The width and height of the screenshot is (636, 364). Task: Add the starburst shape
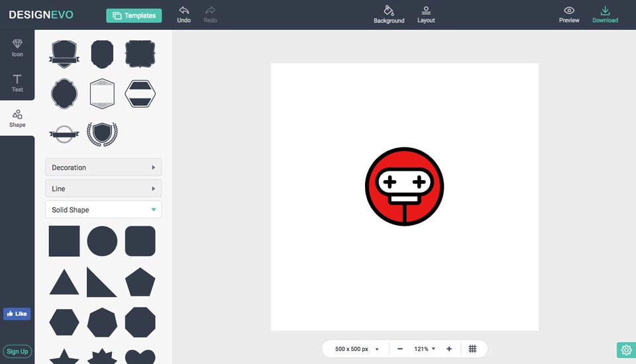[102, 357]
